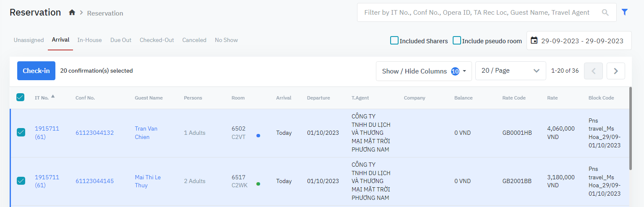Click blue status dot for room 6502
Screen dimensions: 644x207
click(x=258, y=136)
